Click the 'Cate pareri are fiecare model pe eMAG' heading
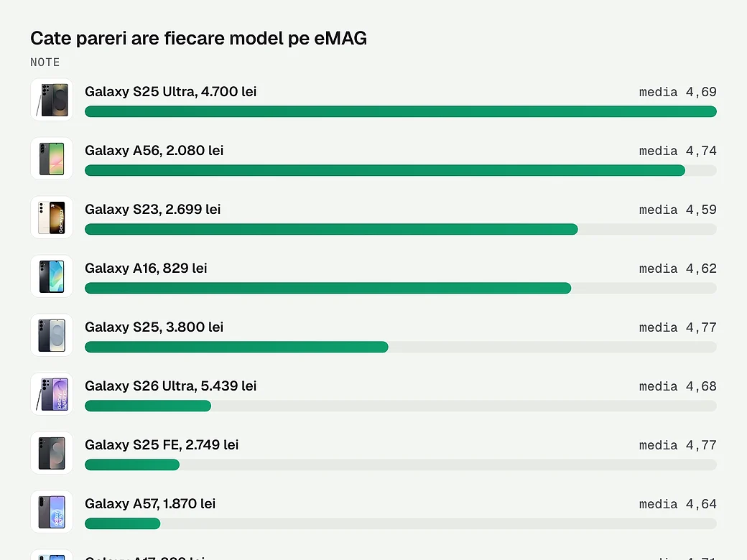Viewport: 747px width, 560px height. (199, 39)
